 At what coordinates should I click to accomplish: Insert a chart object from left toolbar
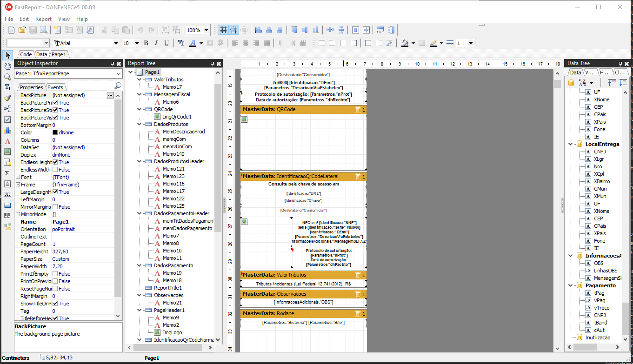point(7,130)
